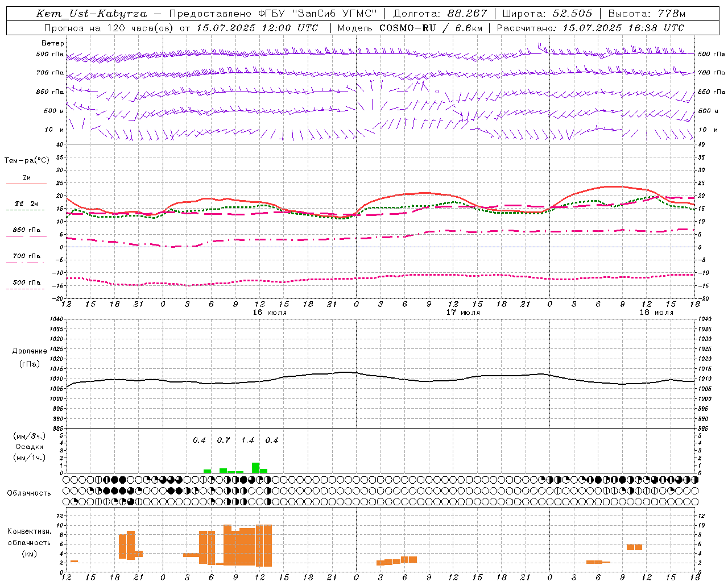Click the orange convective bar on 18 июля
The height and width of the screenshot is (582, 728).
(634, 547)
